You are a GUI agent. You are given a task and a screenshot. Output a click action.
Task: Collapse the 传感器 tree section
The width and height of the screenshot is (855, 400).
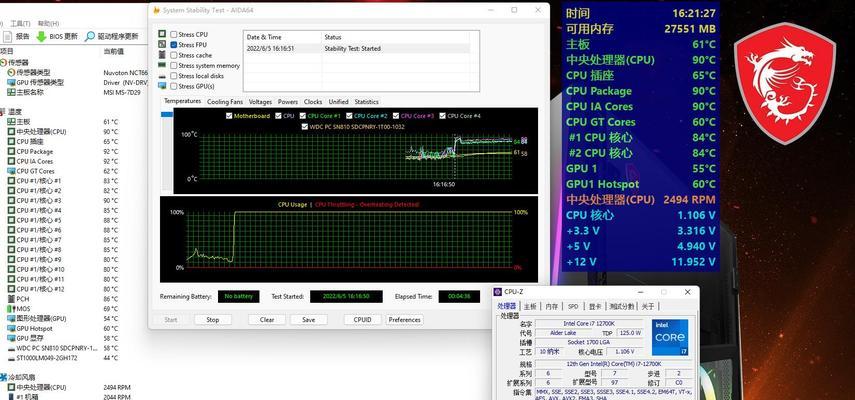[x=3, y=63]
